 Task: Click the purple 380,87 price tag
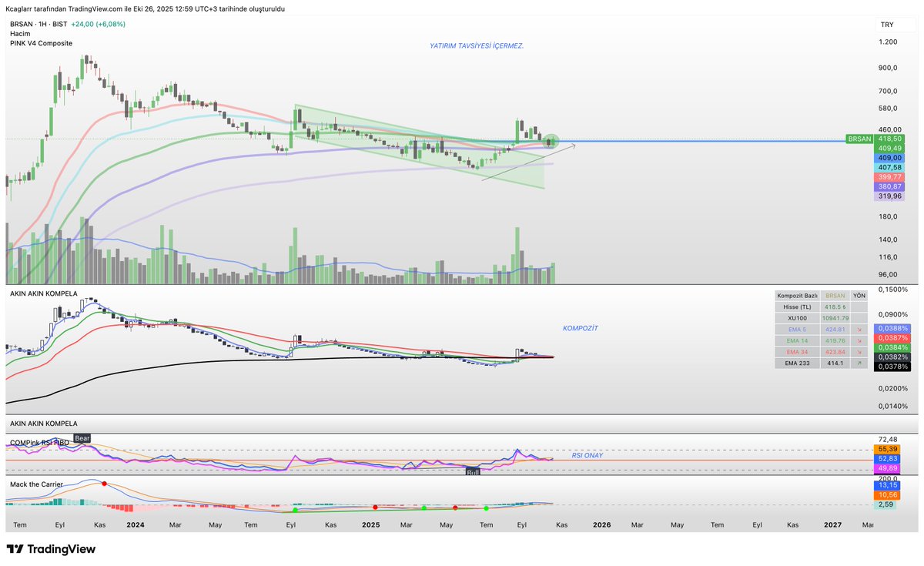coord(889,187)
